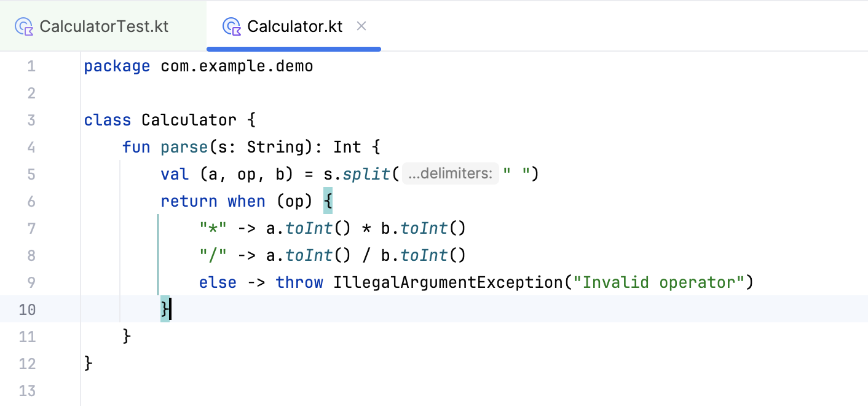This screenshot has height=406, width=868.
Task: Click line number 5 in the gutter
Action: [31, 174]
